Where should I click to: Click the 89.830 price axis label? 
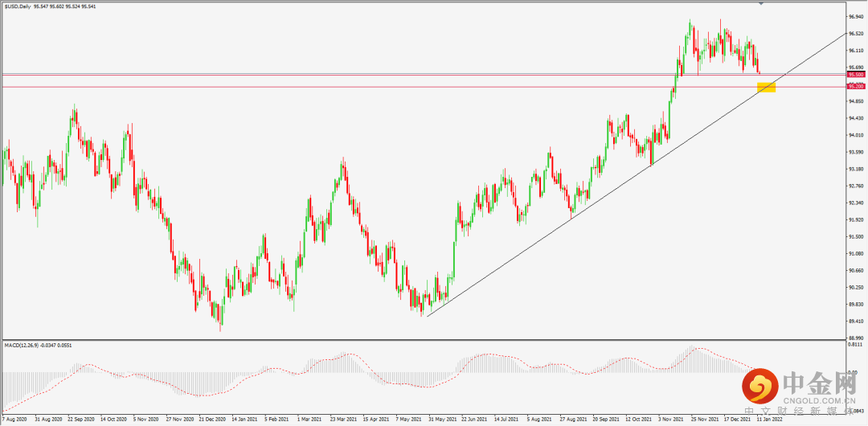[857, 304]
